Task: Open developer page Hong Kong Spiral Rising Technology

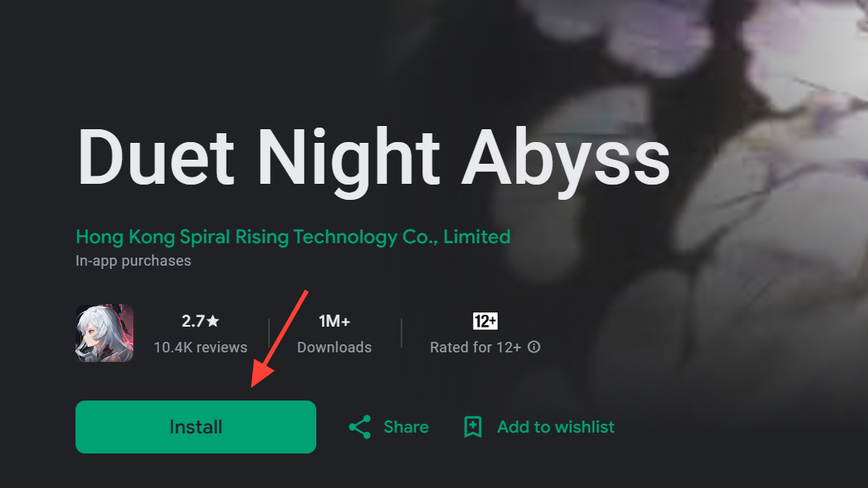Action: pyautogui.click(x=292, y=237)
